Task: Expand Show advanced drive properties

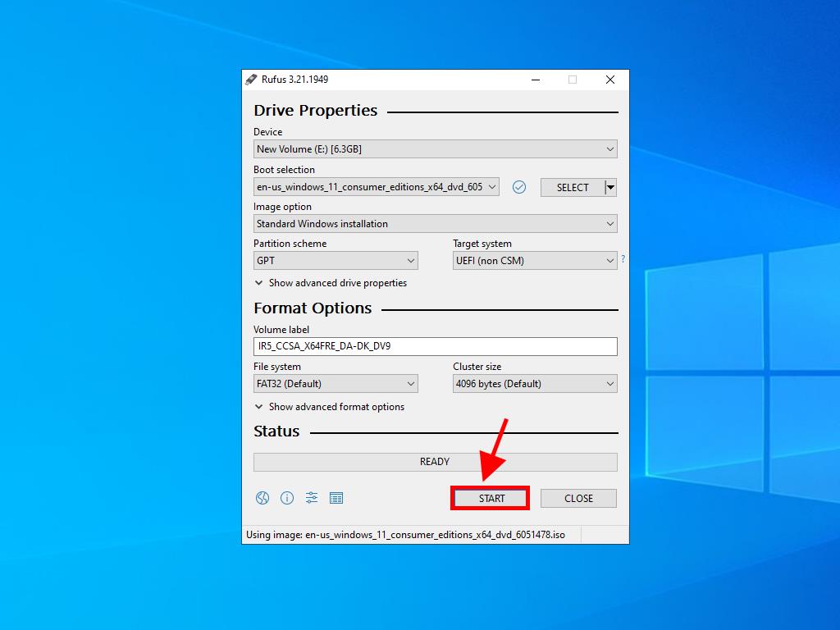Action: click(x=331, y=283)
